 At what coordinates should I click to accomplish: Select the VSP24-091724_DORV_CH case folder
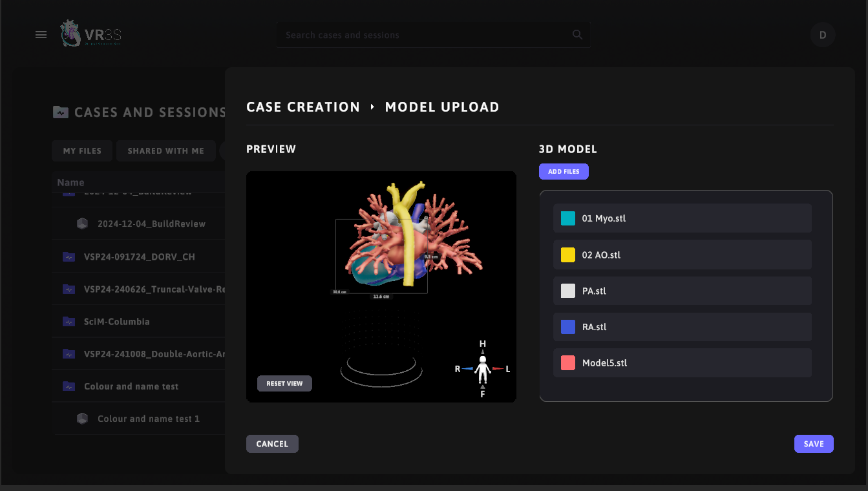pos(139,257)
